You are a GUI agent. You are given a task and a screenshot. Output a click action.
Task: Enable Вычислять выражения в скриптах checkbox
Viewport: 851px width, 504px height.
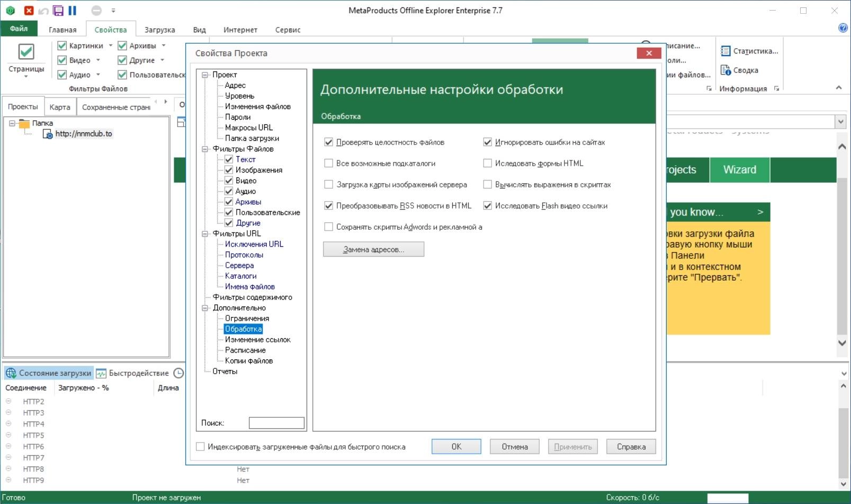(x=487, y=184)
